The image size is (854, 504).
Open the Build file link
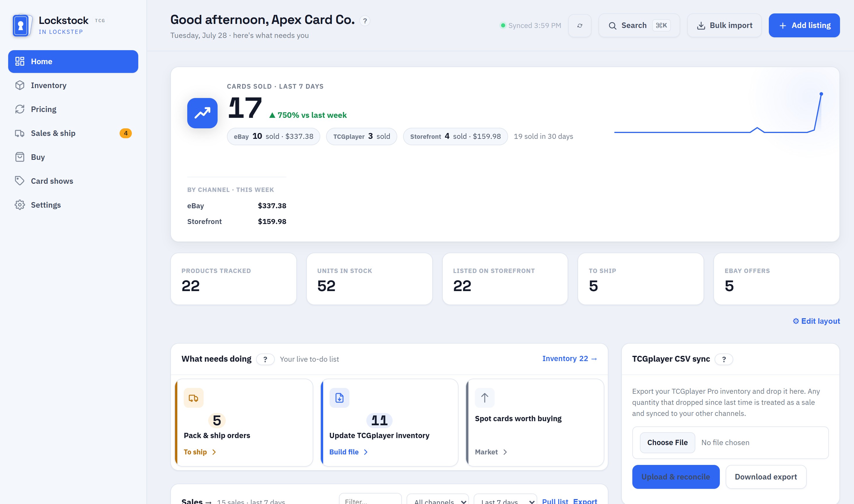pos(348,452)
